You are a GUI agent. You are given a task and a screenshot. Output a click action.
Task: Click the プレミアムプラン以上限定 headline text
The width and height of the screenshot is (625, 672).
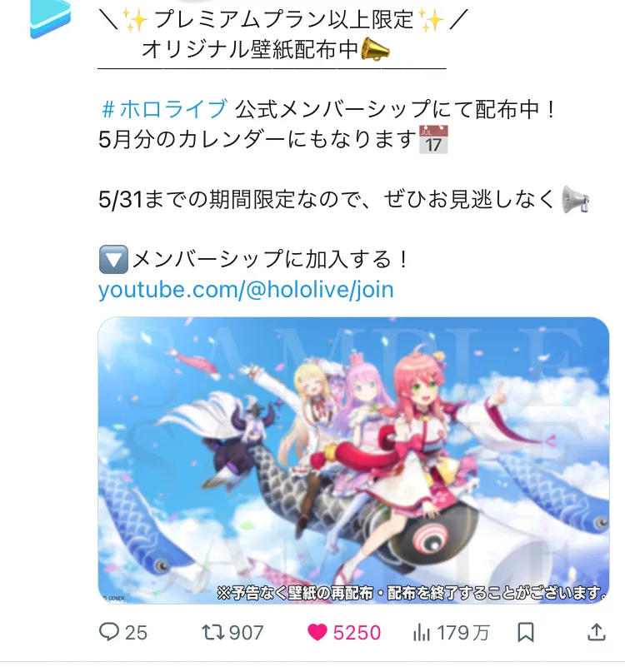point(283,19)
